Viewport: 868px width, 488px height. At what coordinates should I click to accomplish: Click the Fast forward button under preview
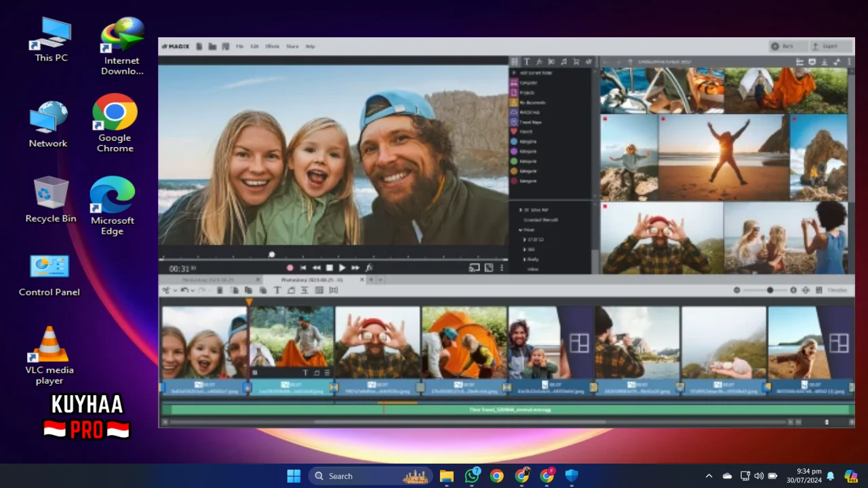355,268
